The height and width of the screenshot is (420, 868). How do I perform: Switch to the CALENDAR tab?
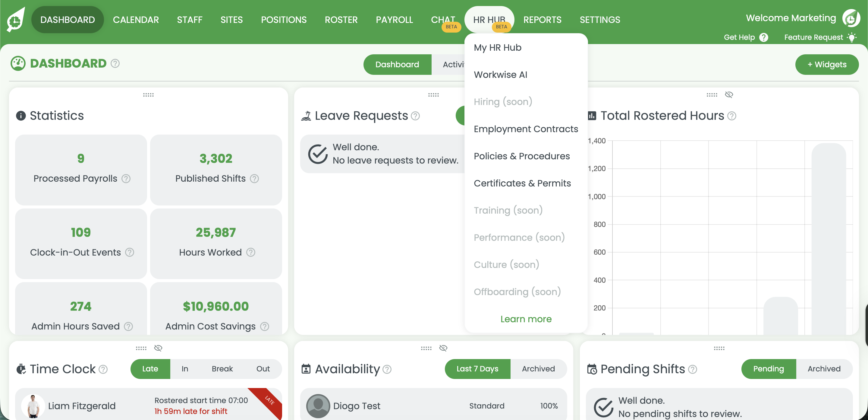136,20
